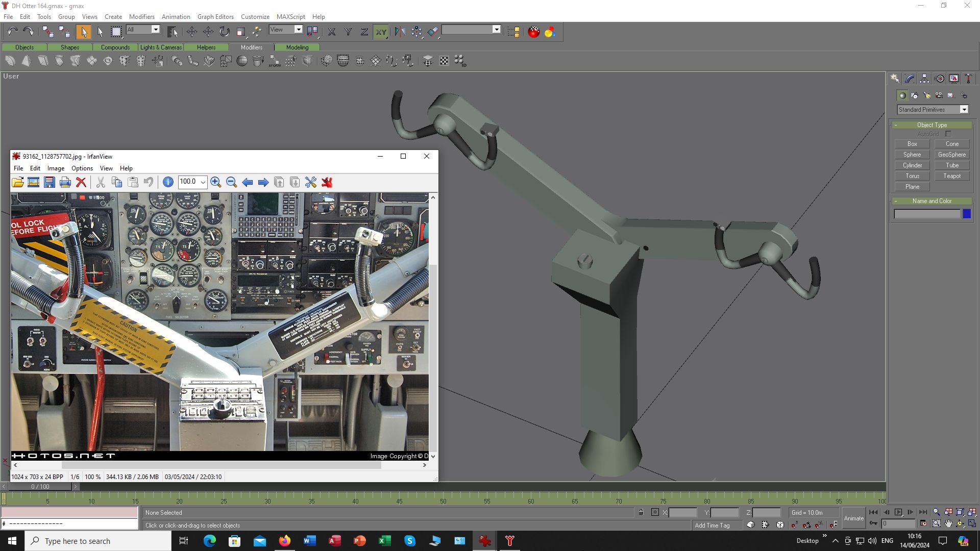Select the Rotate tool in main toolbar

[225, 32]
